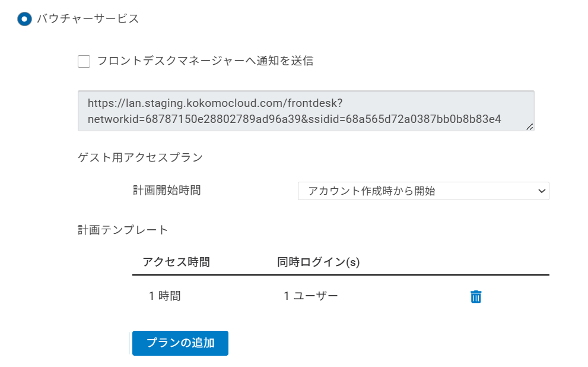The height and width of the screenshot is (367, 588).
Task: Click the ゲスト用アクセスプラン section heading
Action: click(x=140, y=157)
